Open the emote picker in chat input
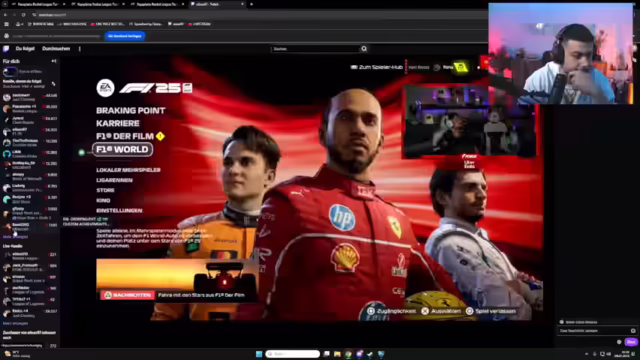This screenshot has height=360, width=640. tap(633, 331)
